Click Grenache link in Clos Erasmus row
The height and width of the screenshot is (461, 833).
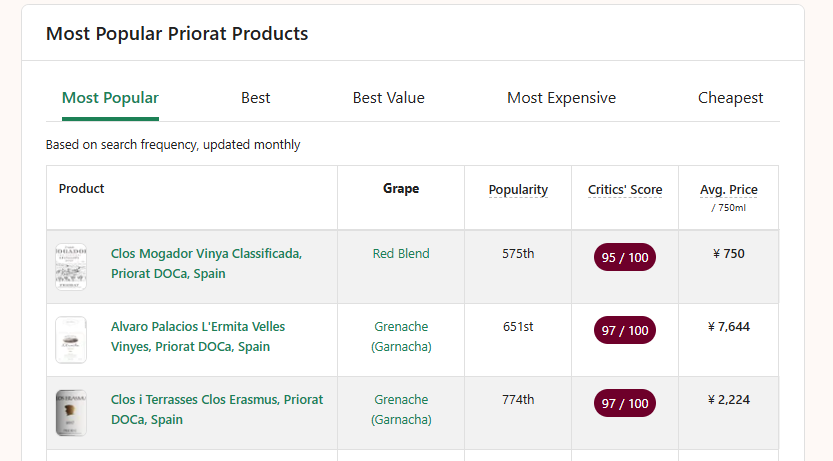tap(401, 410)
